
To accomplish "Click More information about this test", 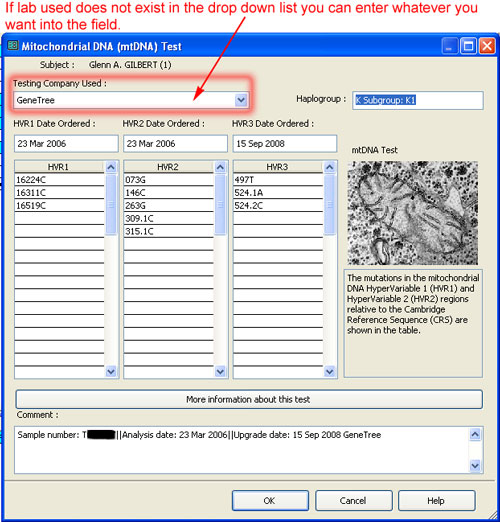I will click(x=249, y=399).
